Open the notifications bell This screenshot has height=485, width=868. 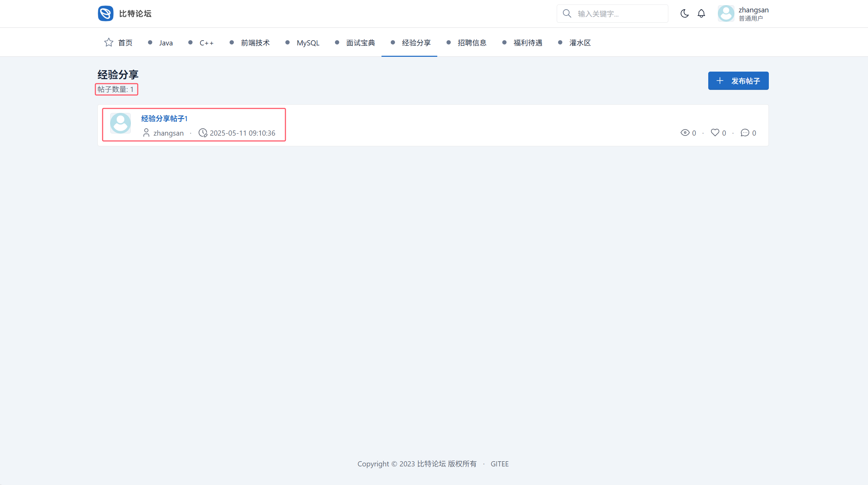tap(701, 13)
